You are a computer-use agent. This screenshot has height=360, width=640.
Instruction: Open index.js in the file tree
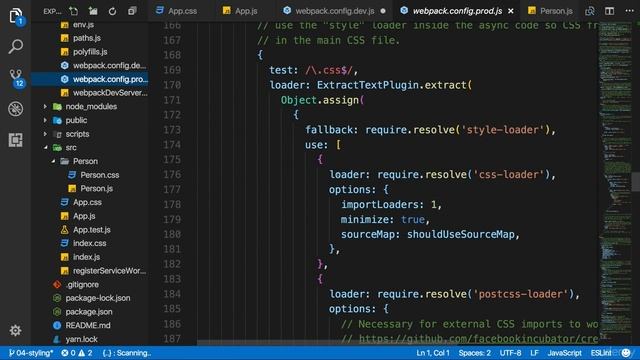click(x=86, y=257)
